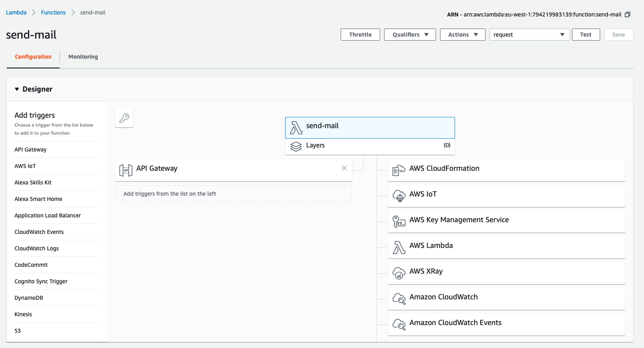
Task: Select the Amazon CloudWatch resource card
Action: (506, 299)
